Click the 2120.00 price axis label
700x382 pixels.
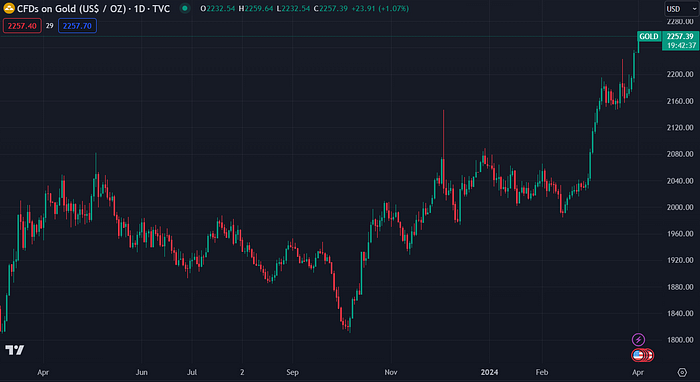(x=680, y=128)
